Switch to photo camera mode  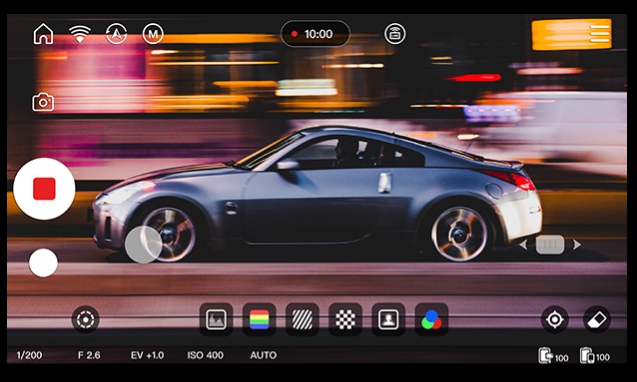[43, 102]
